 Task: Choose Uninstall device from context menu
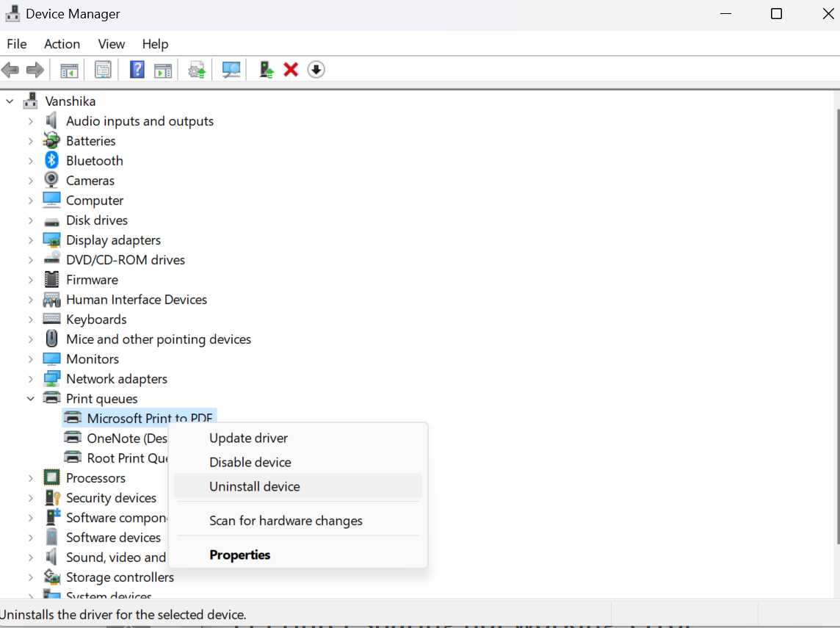tap(255, 486)
